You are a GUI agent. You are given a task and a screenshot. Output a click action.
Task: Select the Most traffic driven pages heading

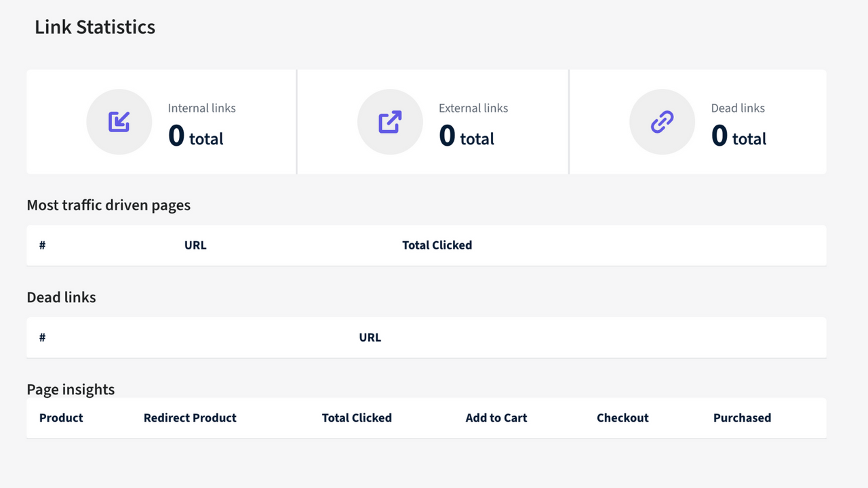[108, 205]
